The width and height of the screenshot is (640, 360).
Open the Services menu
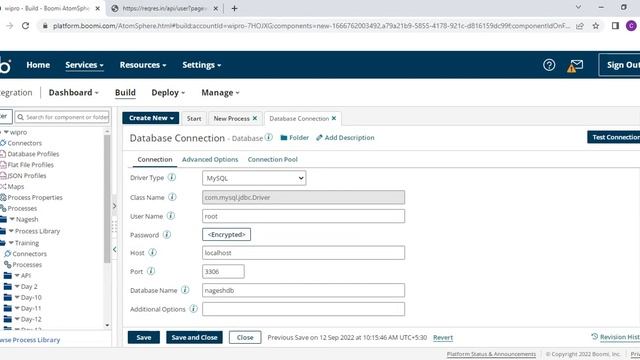[x=84, y=65]
